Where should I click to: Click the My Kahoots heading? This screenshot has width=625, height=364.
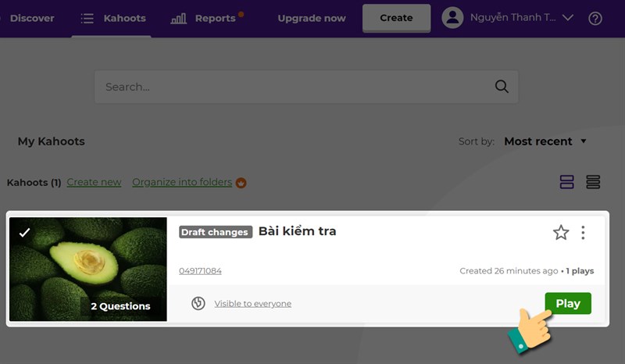51,141
